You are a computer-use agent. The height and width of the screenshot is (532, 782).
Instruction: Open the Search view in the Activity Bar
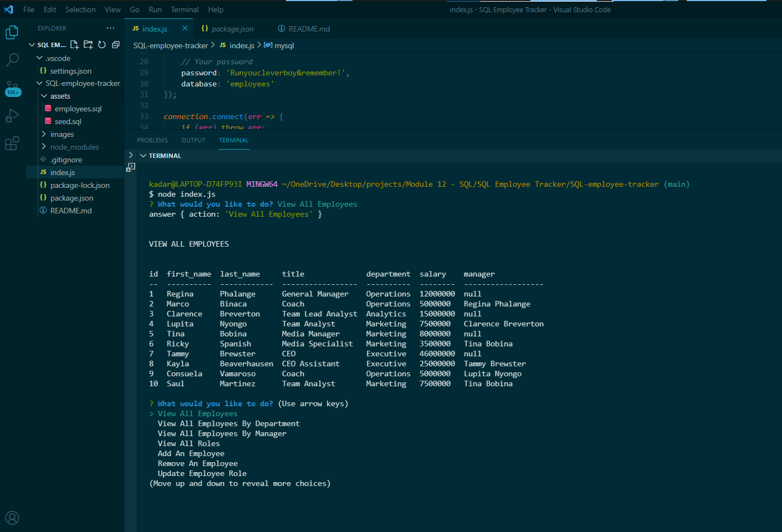[x=12, y=60]
